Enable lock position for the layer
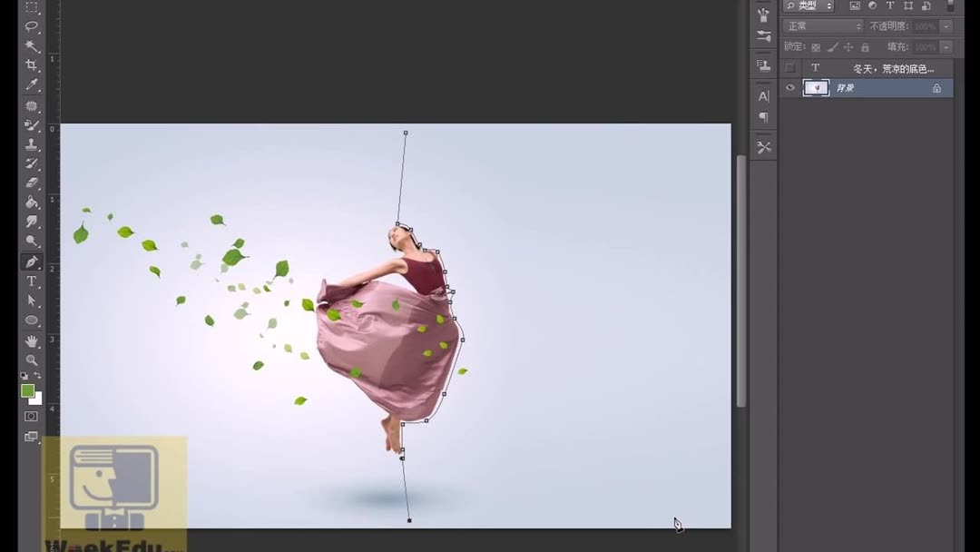The width and height of the screenshot is (980, 552). coord(848,46)
